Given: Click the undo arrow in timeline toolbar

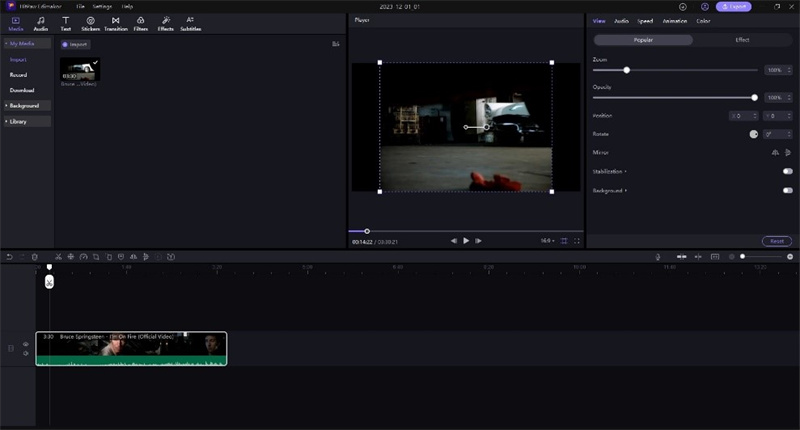Looking at the screenshot, I should 9,257.
